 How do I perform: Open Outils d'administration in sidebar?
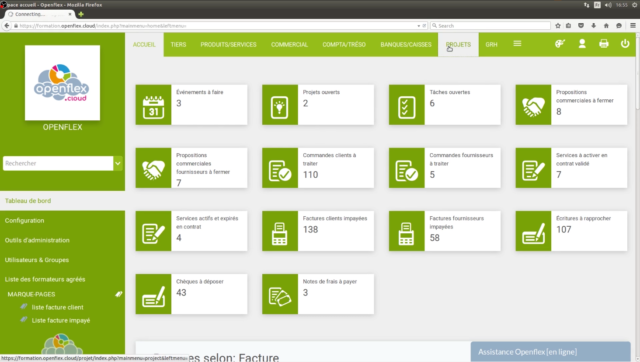[x=37, y=240]
